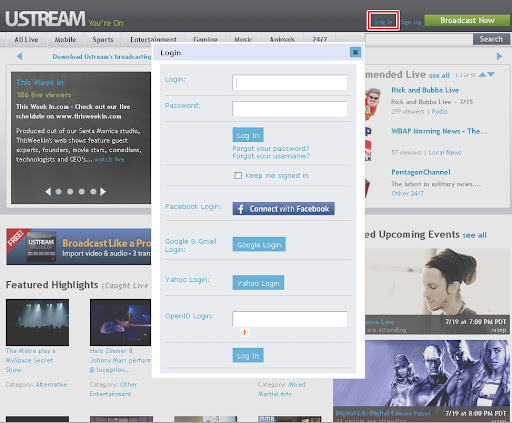Click the Login username field

point(290,82)
